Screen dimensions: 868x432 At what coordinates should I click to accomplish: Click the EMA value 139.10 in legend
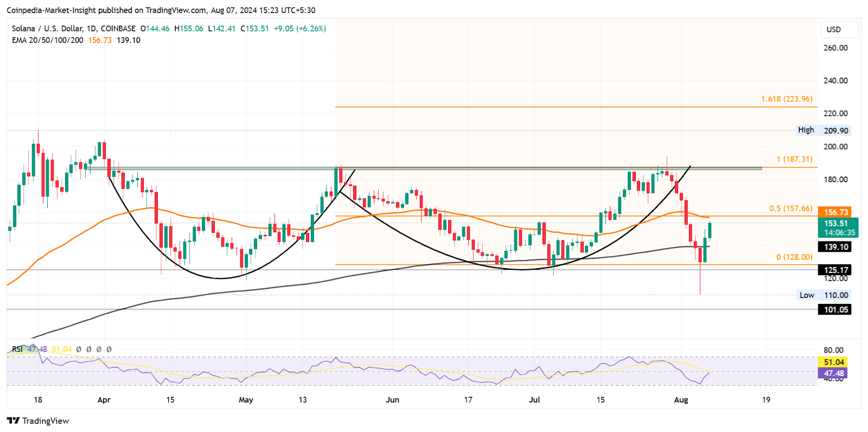click(x=129, y=40)
